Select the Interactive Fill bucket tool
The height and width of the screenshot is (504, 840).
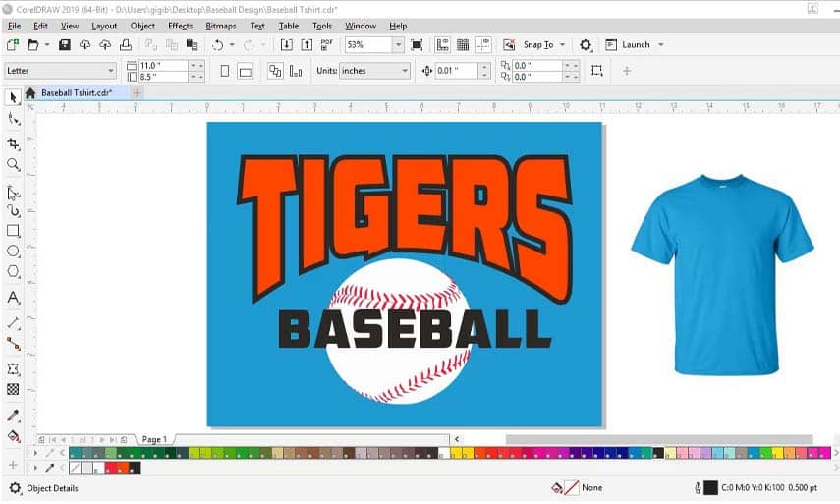pyautogui.click(x=14, y=436)
